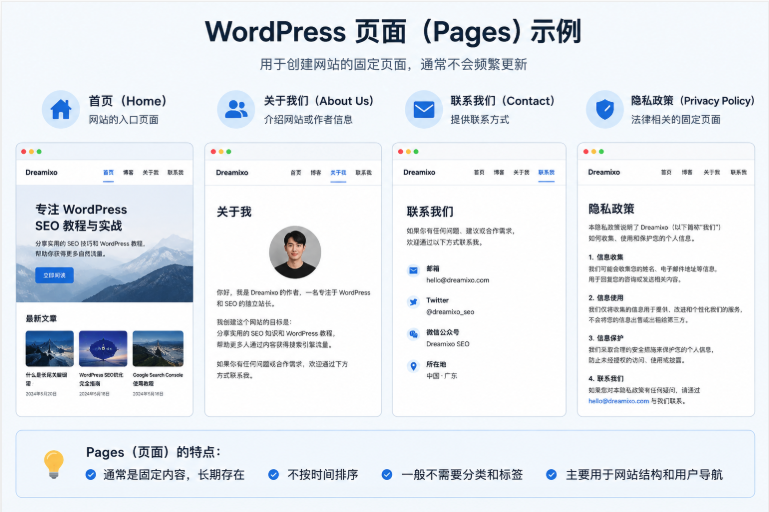Click the checkmark beside 不按时间排序
The height and width of the screenshot is (512, 769).
coord(274,474)
